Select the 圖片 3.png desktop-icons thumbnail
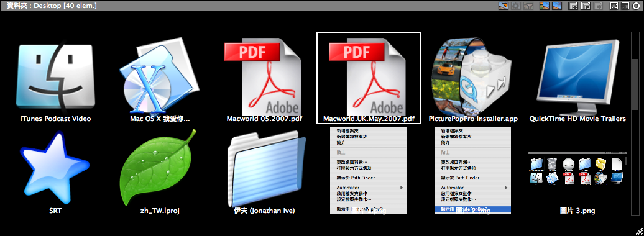Viewport: 644px width, 236px height. pyautogui.click(x=577, y=170)
